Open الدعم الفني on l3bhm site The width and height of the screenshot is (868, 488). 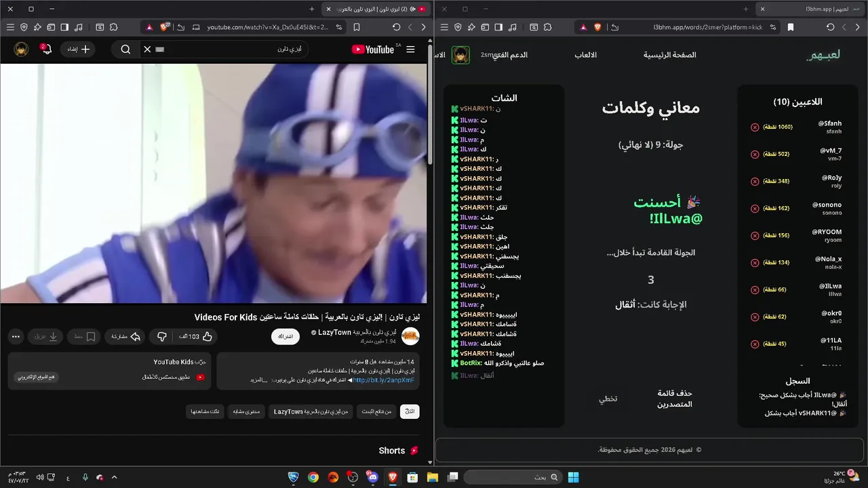coord(509,55)
